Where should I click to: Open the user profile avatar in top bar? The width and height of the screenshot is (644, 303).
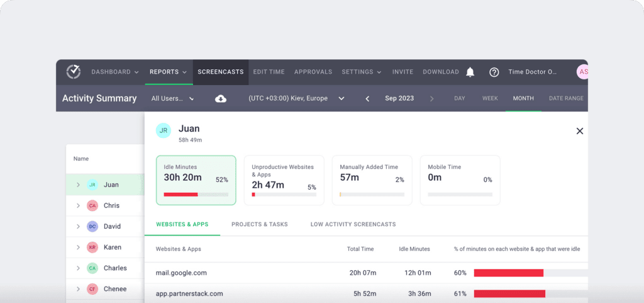pyautogui.click(x=582, y=72)
